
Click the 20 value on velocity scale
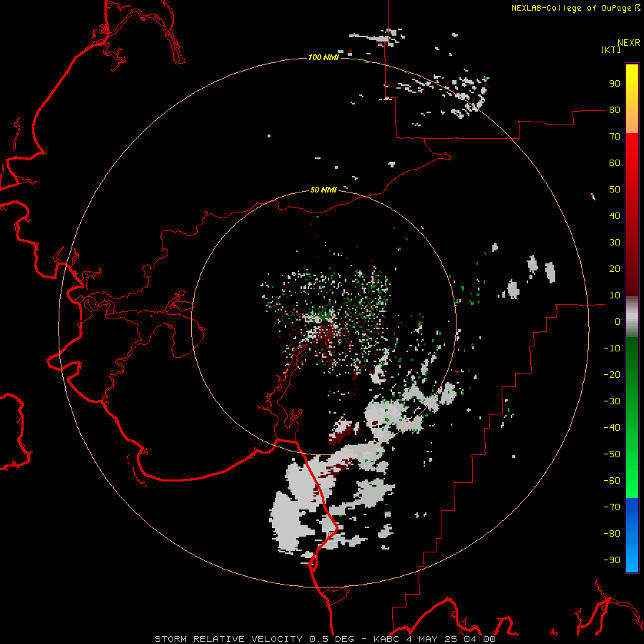click(x=615, y=268)
